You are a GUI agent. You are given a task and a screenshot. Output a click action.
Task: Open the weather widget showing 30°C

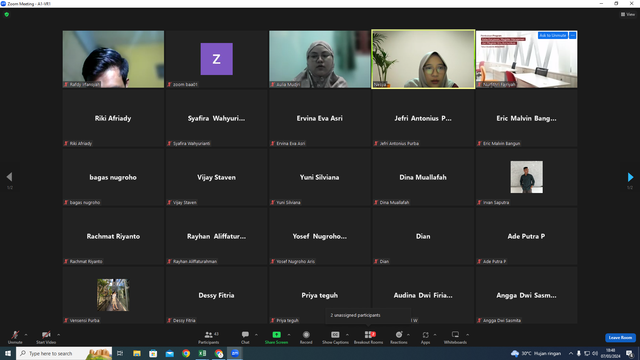click(x=536, y=353)
